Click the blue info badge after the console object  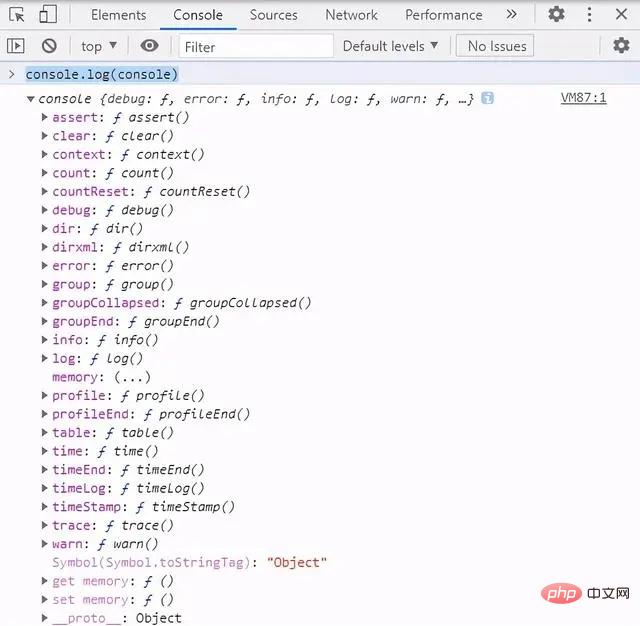[x=487, y=98]
